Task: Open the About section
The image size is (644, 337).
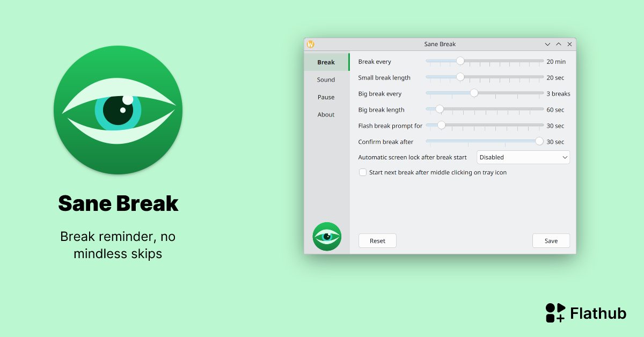Action: tap(326, 114)
